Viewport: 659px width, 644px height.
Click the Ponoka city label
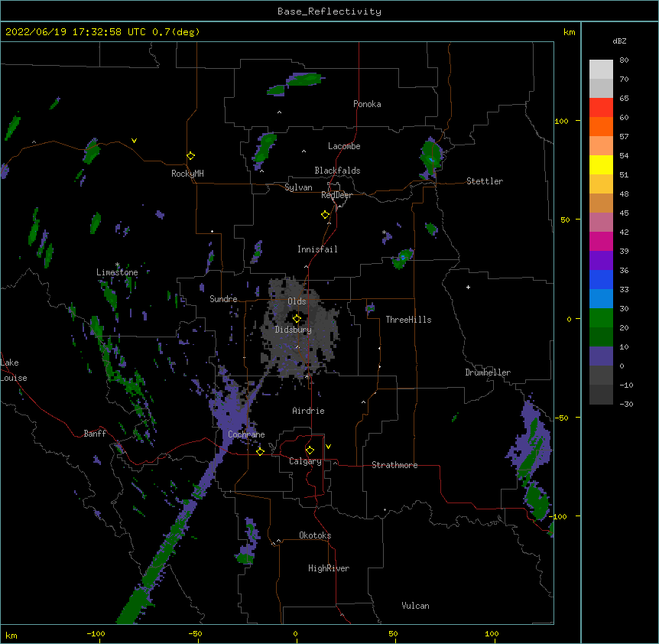tap(367, 104)
